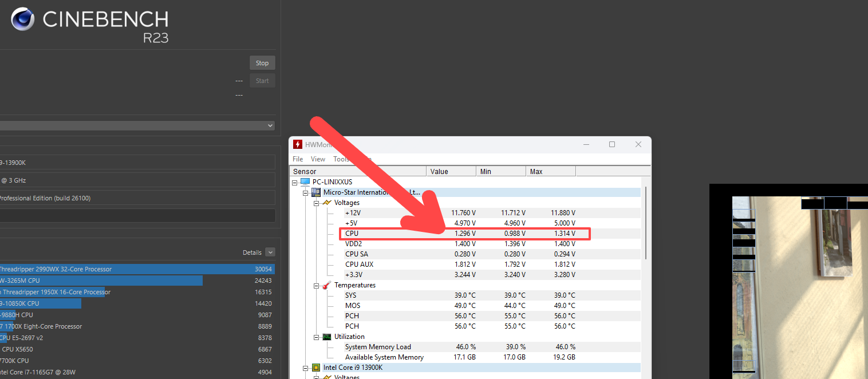The height and width of the screenshot is (379, 868).
Task: Click the Sensor column header
Action: click(358, 171)
